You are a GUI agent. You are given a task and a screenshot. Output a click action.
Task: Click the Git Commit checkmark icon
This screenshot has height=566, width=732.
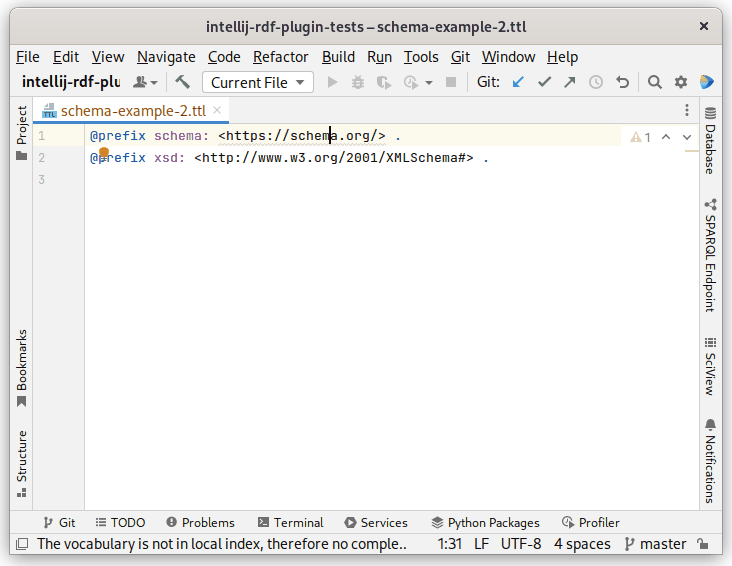(x=544, y=83)
